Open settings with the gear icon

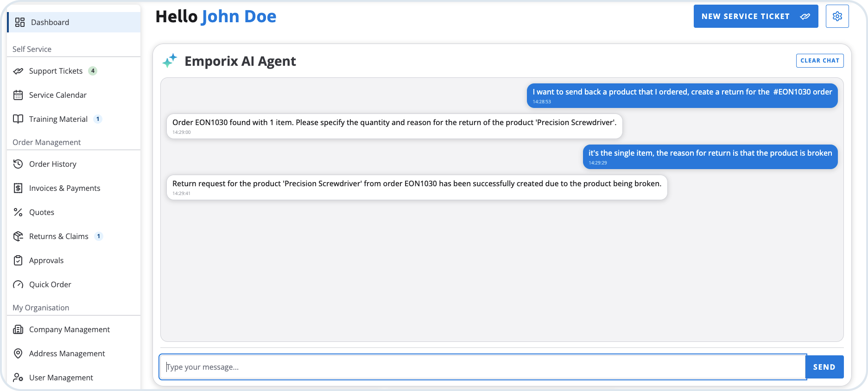(837, 16)
